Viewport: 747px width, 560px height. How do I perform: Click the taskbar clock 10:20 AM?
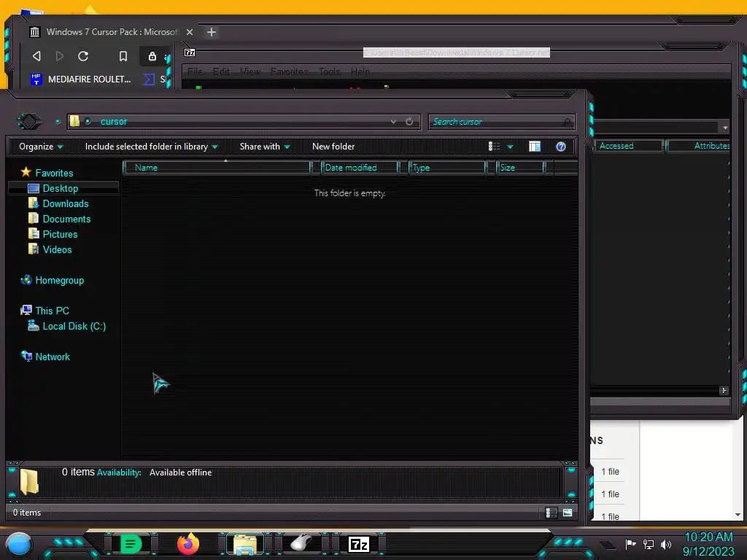(x=708, y=537)
